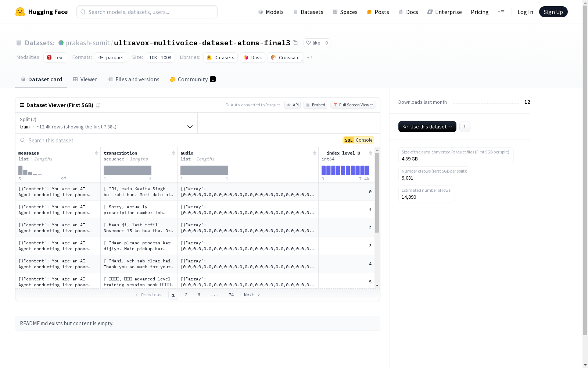
Task: Go to page 3 of the dataset
Action: pyautogui.click(x=199, y=295)
